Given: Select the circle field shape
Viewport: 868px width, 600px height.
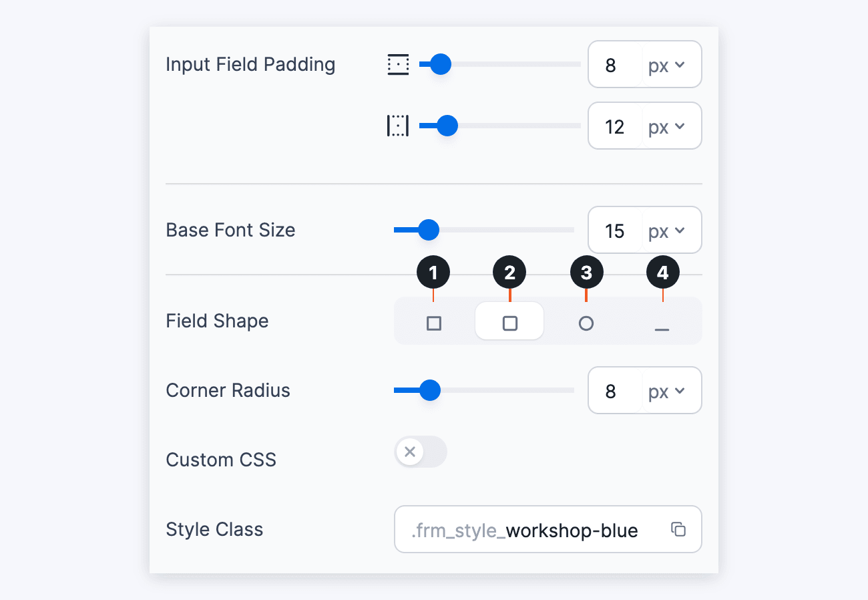Looking at the screenshot, I should click(586, 323).
